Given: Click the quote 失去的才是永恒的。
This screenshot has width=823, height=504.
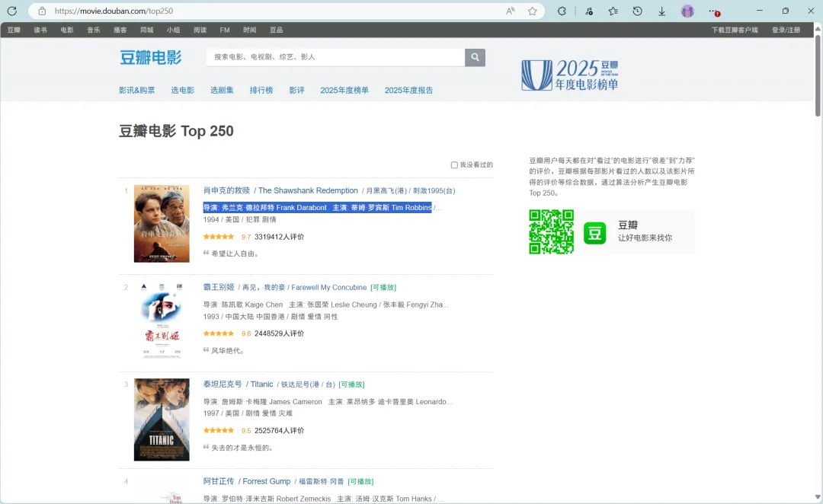Looking at the screenshot, I should [242, 448].
